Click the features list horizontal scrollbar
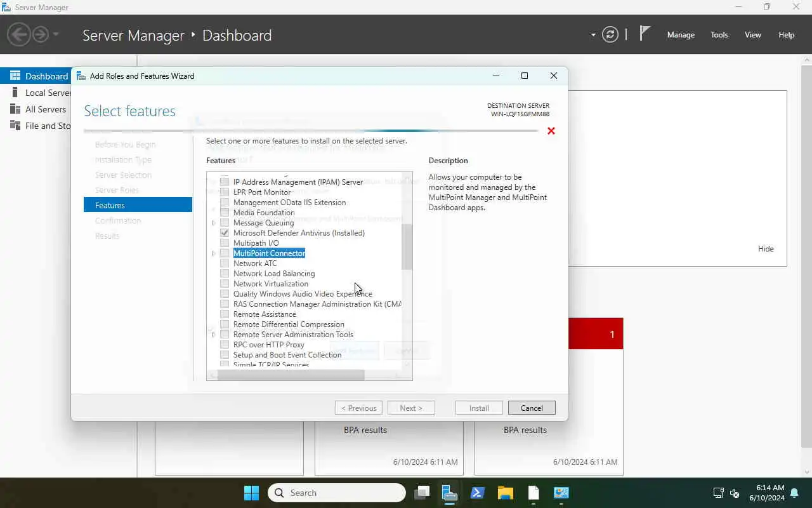Image resolution: width=812 pixels, height=508 pixels. click(x=291, y=375)
